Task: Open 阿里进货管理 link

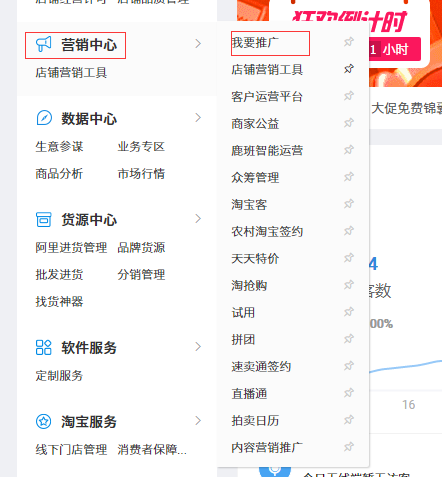Action: pyautogui.click(x=71, y=248)
